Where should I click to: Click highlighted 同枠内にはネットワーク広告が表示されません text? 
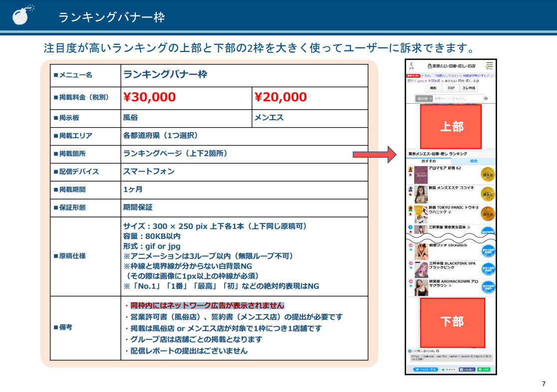pos(208,305)
